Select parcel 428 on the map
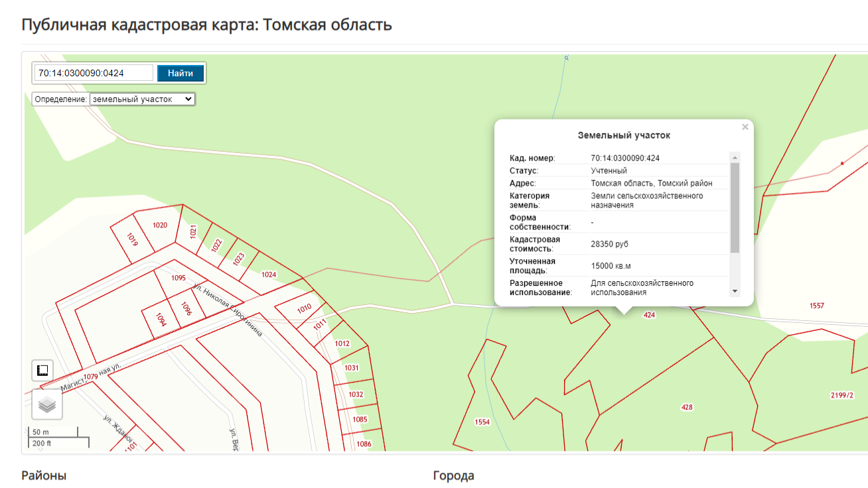868x488 pixels. 687,406
